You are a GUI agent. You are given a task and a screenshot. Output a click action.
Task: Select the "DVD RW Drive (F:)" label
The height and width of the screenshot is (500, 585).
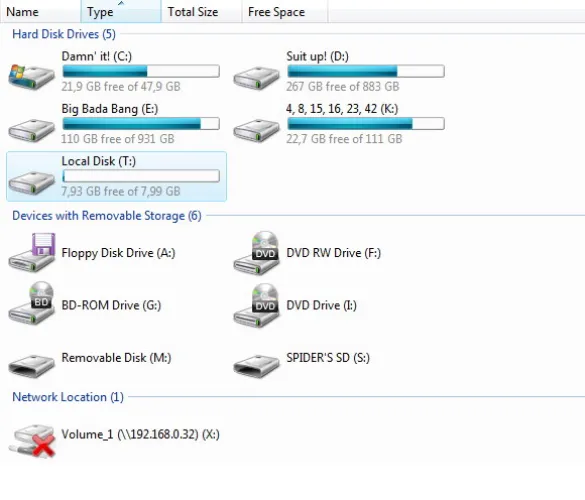coord(334,253)
